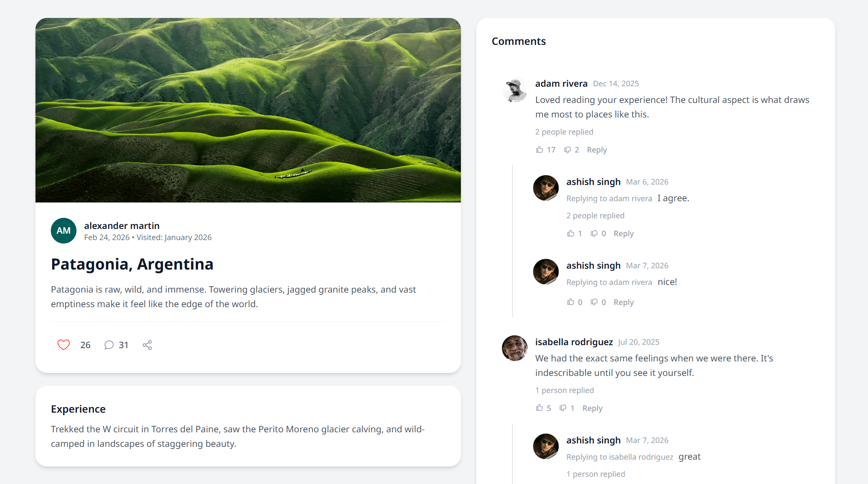The width and height of the screenshot is (868, 484).
Task: Thumbs up adam rivera's comment
Action: click(x=540, y=150)
